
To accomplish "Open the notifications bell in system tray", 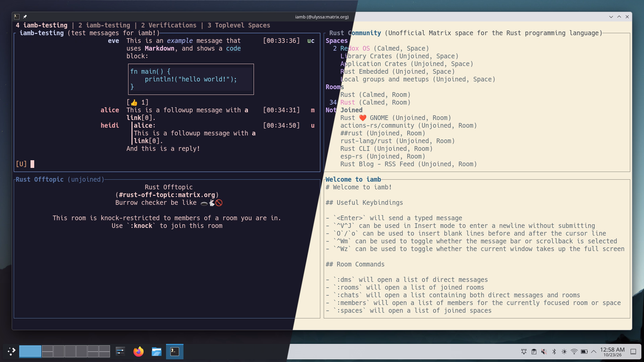I will click(x=524, y=352).
